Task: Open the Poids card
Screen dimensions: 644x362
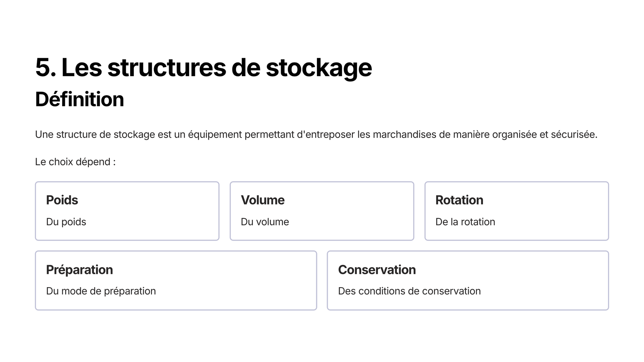Action: click(127, 211)
